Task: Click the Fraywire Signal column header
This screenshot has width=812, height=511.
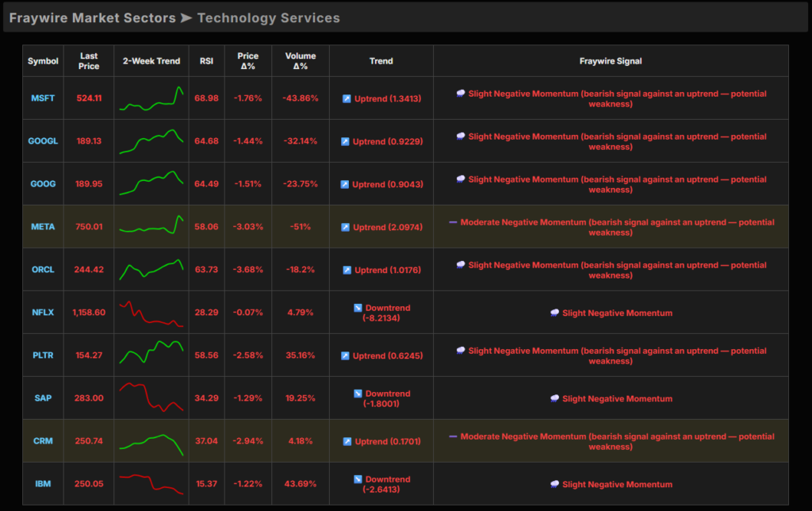Action: [611, 61]
